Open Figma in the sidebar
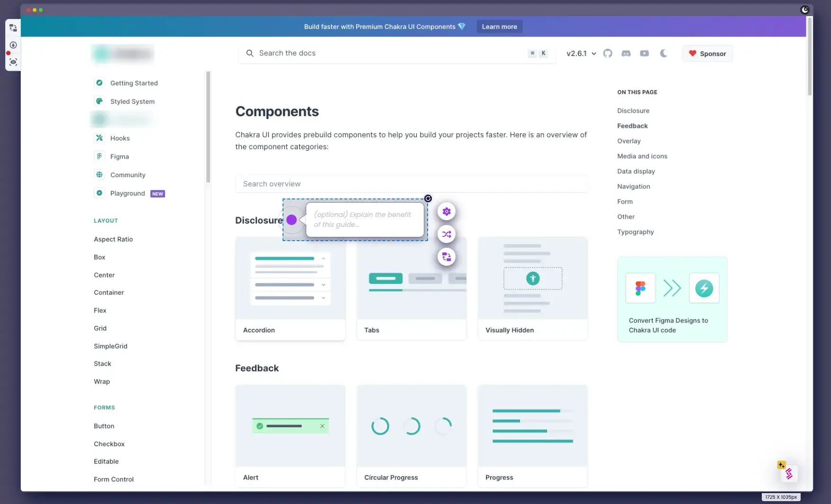This screenshot has width=831, height=504. click(x=119, y=157)
